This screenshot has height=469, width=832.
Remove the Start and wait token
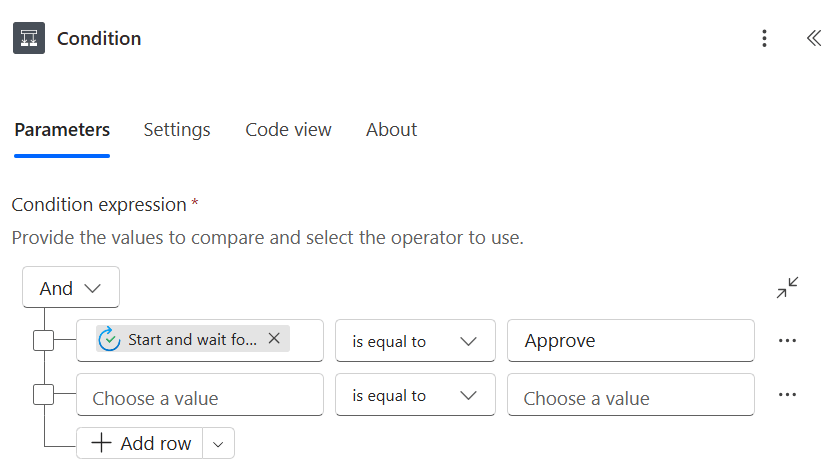click(274, 339)
